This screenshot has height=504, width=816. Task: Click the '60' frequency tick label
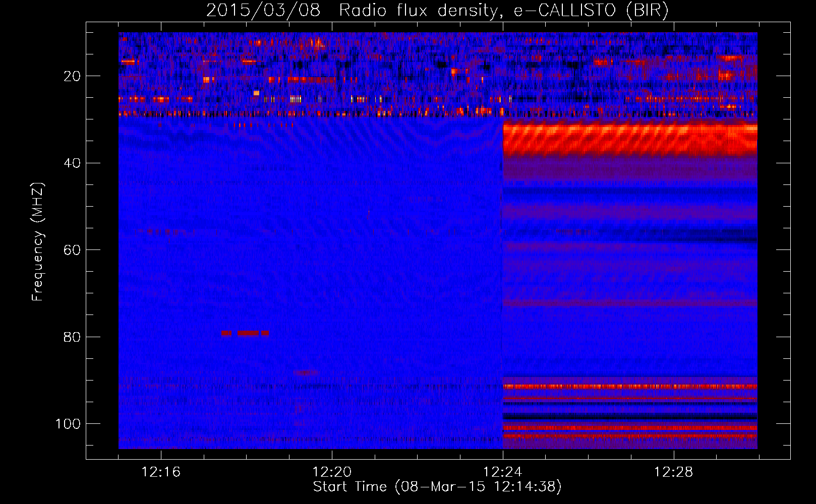73,250
